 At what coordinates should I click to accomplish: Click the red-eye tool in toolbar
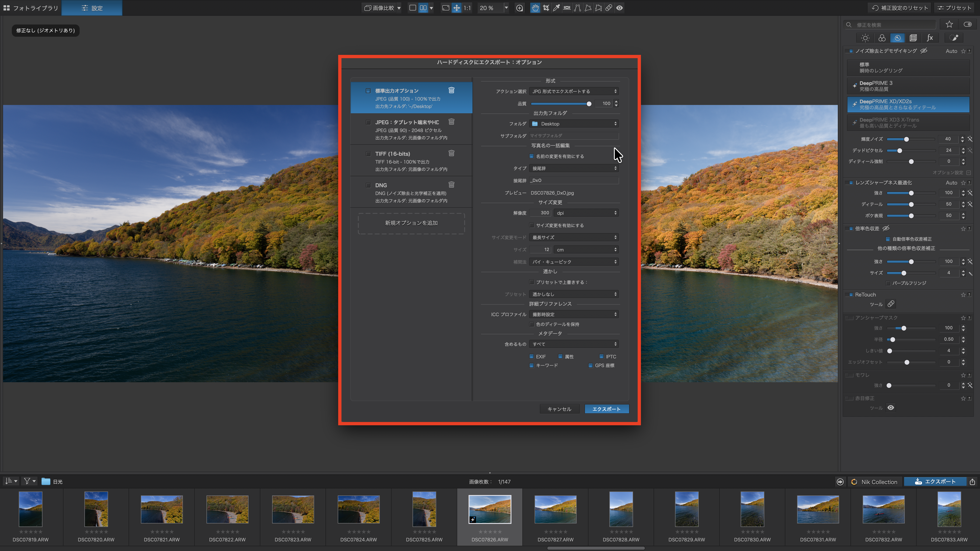click(619, 8)
